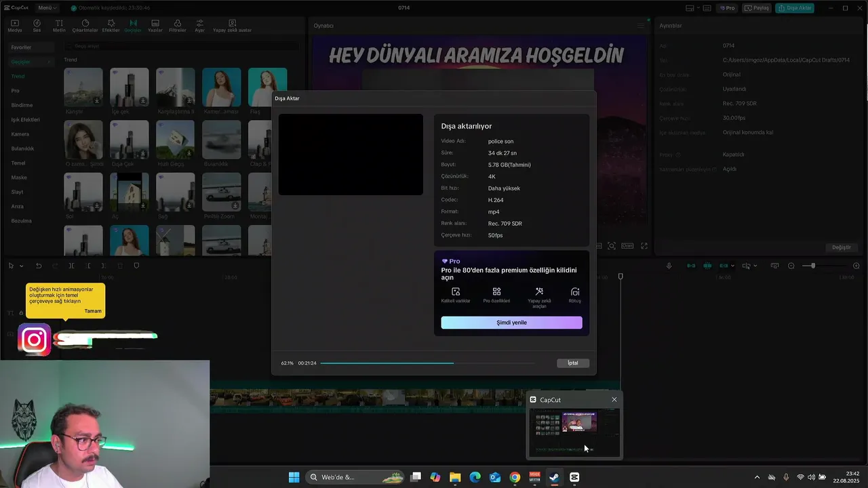Click the Dışa Aktar button in title bar
The image size is (868, 488).
pyautogui.click(x=794, y=8)
